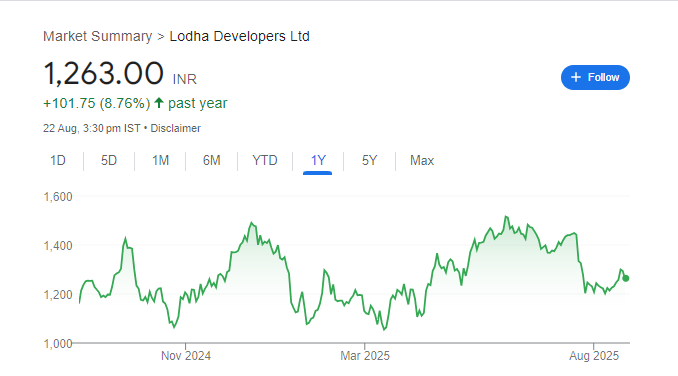Click the 1,600 y-axis label
The height and width of the screenshot is (376, 678).
58,197
